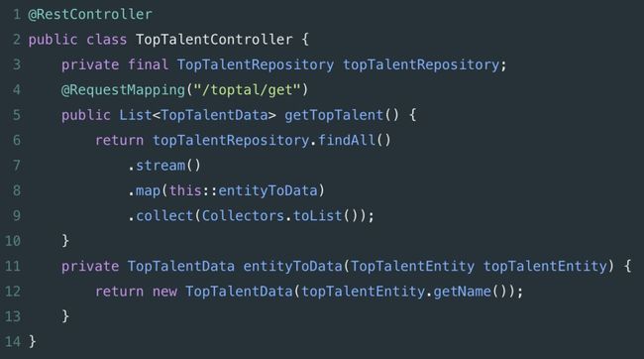Click the new keyword on line 12

pos(164,292)
